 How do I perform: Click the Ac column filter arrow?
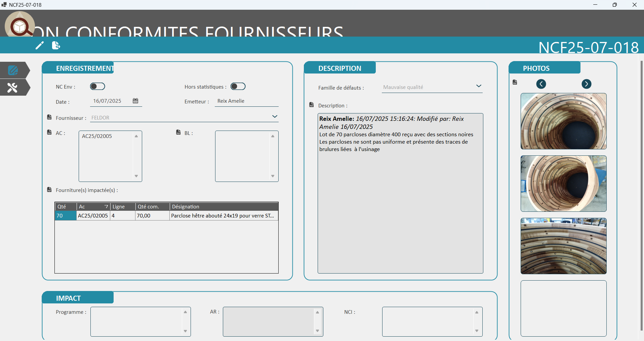[106, 207]
